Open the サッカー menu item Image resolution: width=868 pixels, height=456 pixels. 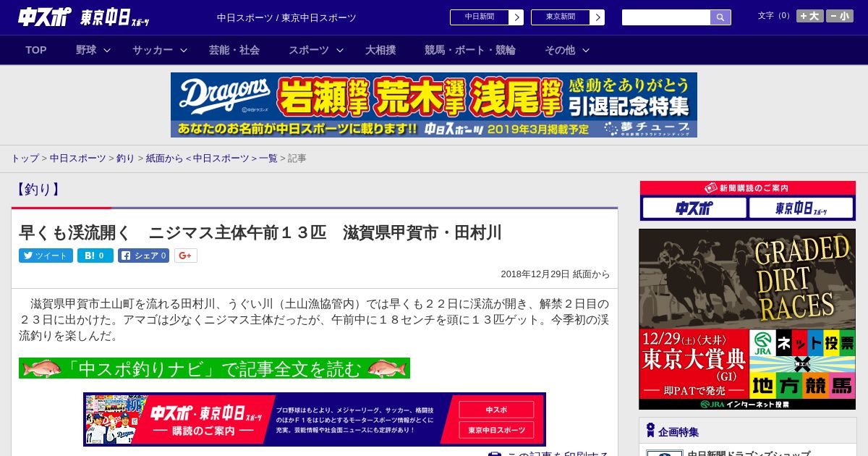click(x=153, y=50)
